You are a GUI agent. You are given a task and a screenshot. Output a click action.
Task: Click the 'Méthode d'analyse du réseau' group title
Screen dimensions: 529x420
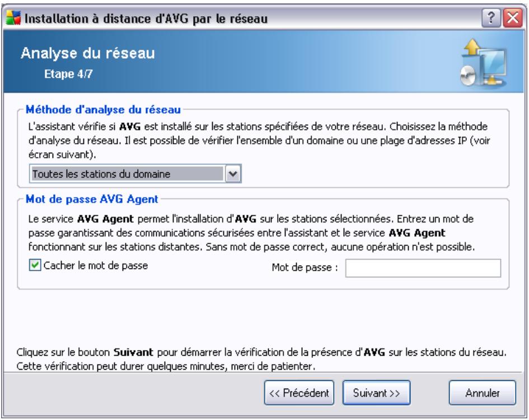click(103, 110)
